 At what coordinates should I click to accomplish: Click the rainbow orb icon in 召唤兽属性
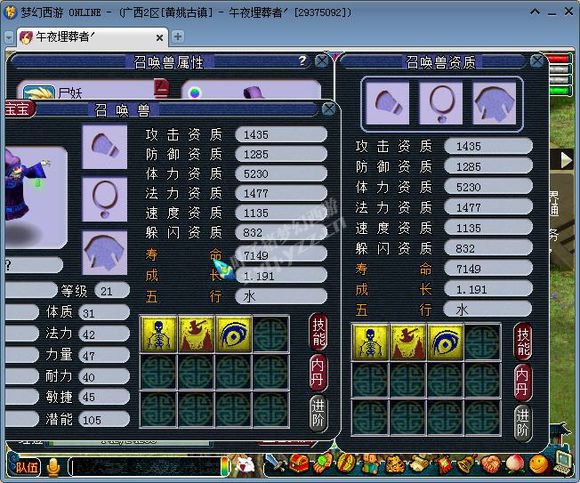click(x=195, y=92)
